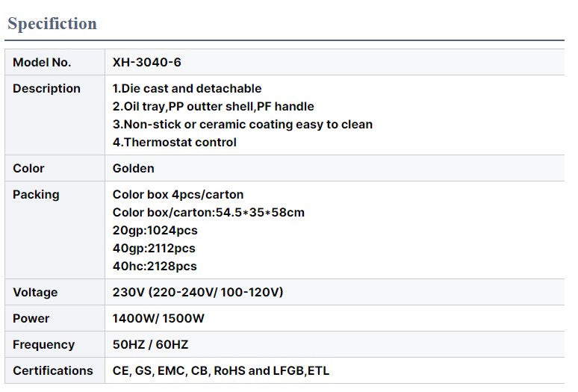
Task: Click the XH-3040-6 model number value
Action: tap(147, 63)
